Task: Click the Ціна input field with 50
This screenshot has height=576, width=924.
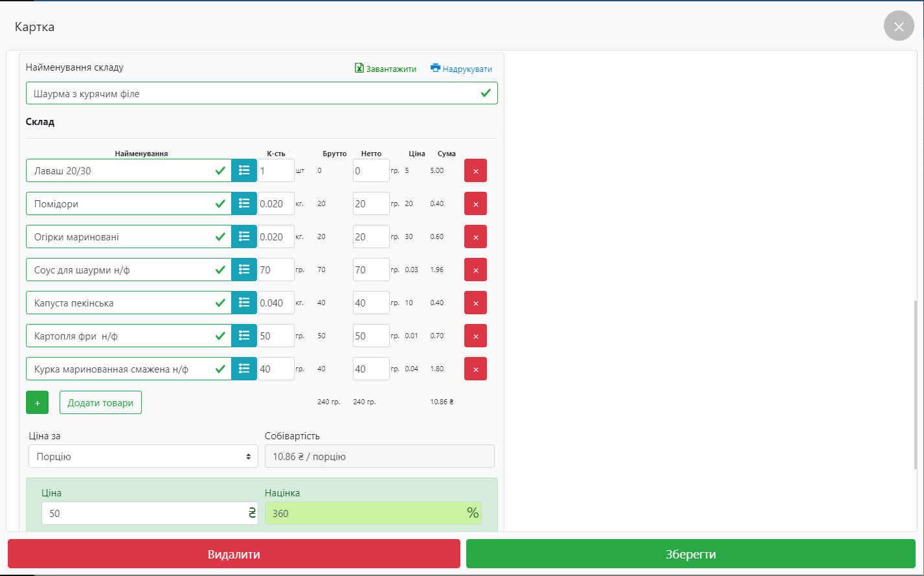Action: [x=142, y=513]
